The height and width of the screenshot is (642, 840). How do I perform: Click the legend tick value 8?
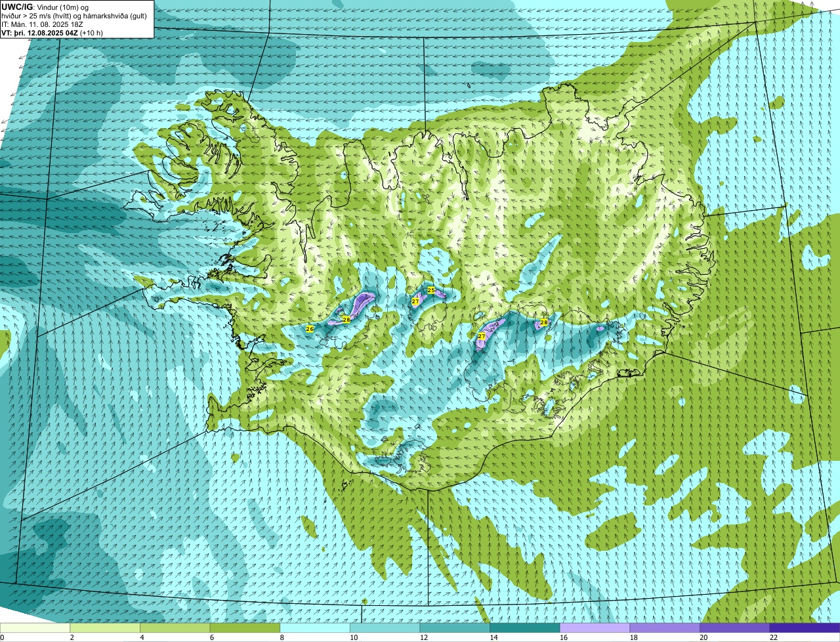tap(282, 637)
